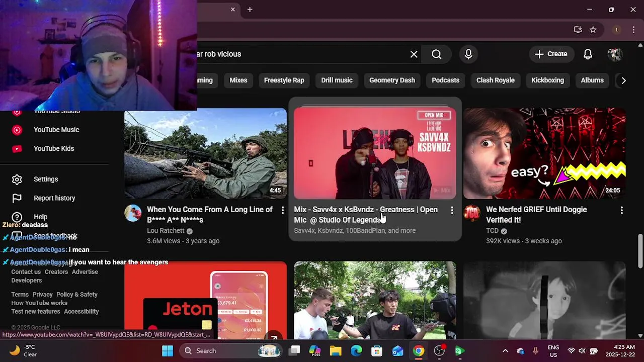Choose the Podcasts filter chip
The image size is (644, 362).
coord(445,80)
